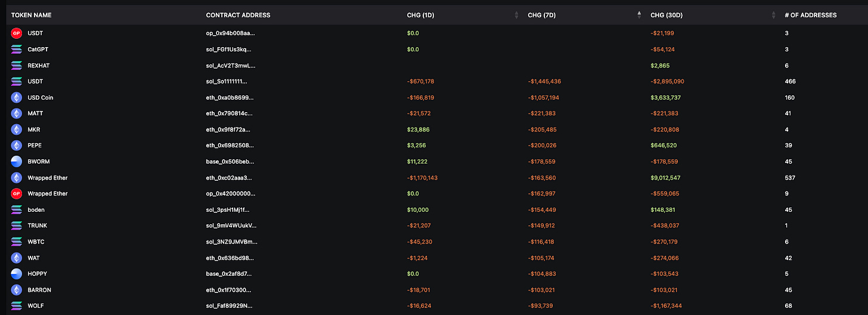This screenshot has width=868, height=315.
Task: Click the Optimism icon beside op_0x42000000 Wrapped Ether
Action: (16, 194)
